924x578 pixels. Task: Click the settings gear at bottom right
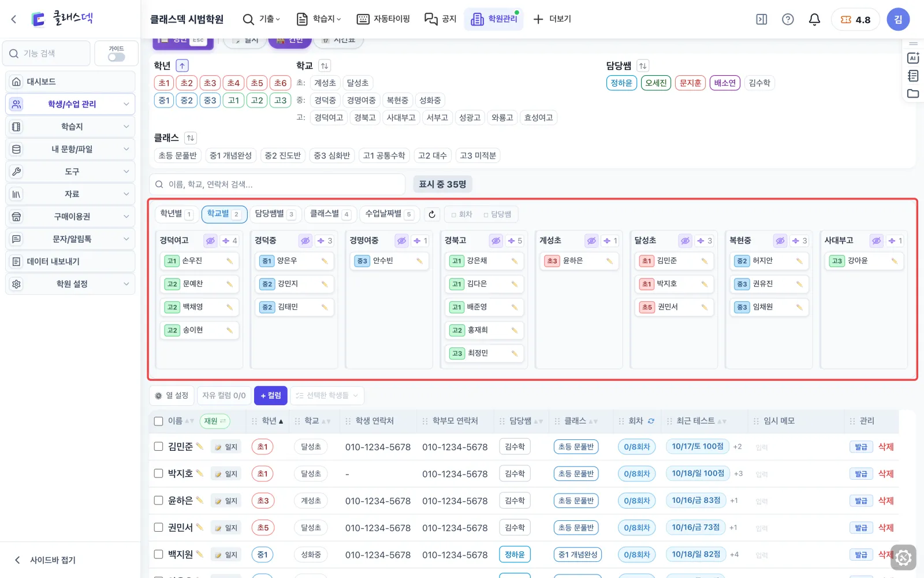pos(903,558)
